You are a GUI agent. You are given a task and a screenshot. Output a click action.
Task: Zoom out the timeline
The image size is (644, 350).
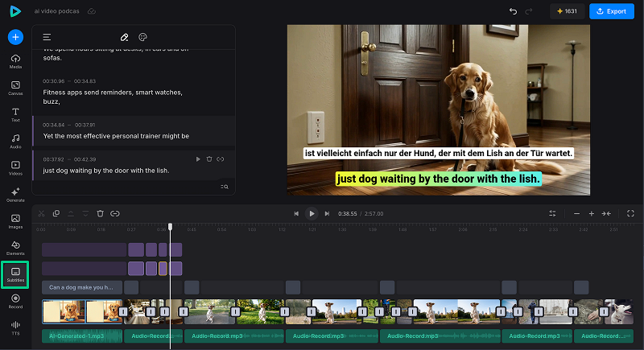click(x=576, y=213)
